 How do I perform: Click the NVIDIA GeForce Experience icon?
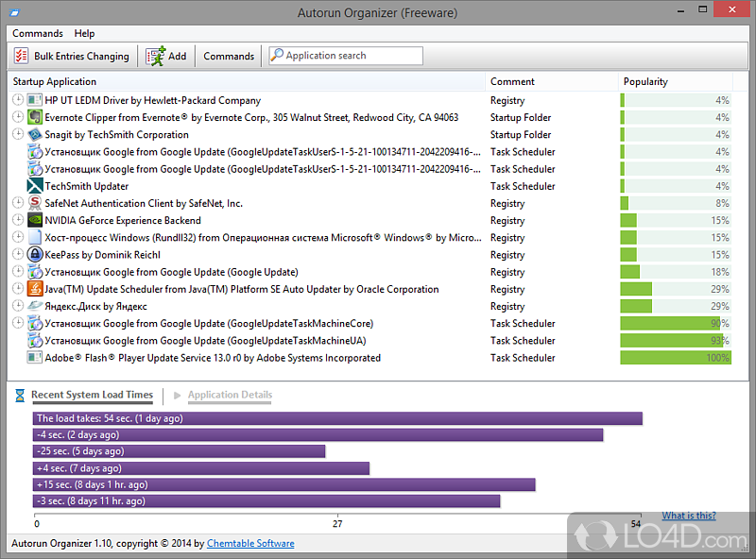click(35, 221)
